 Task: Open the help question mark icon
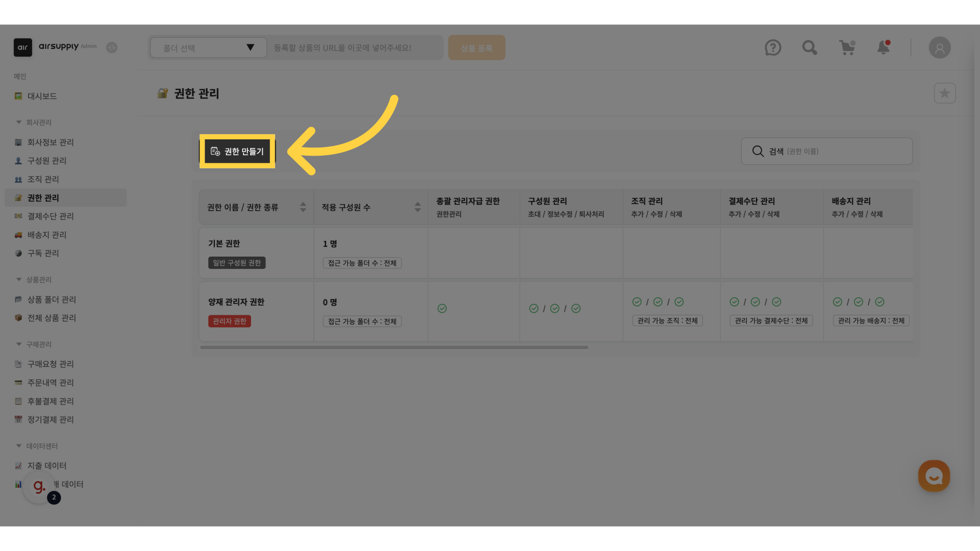point(773,48)
